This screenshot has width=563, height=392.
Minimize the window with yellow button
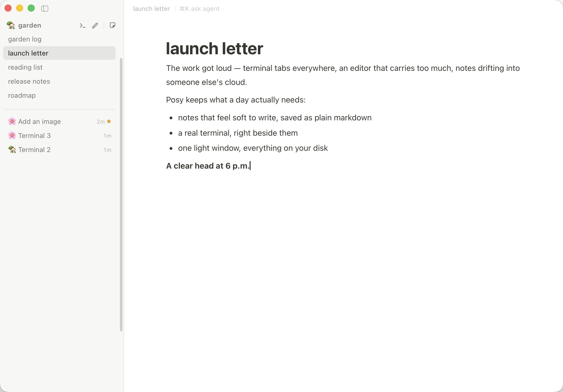pyautogui.click(x=20, y=8)
